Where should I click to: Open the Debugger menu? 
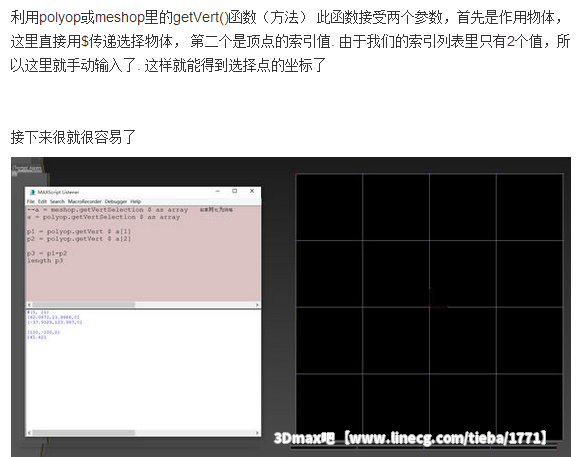(x=116, y=201)
